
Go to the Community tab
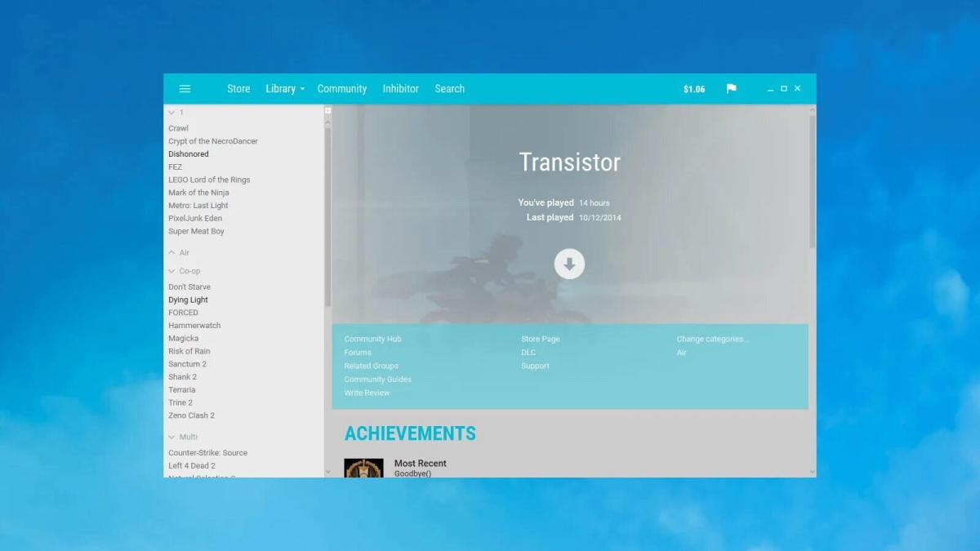click(x=341, y=89)
